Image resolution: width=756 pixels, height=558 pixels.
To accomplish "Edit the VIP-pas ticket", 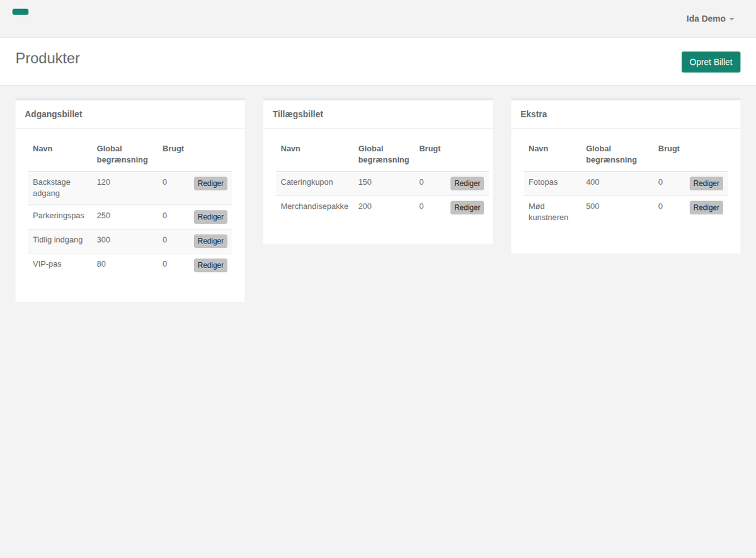I will tap(210, 265).
